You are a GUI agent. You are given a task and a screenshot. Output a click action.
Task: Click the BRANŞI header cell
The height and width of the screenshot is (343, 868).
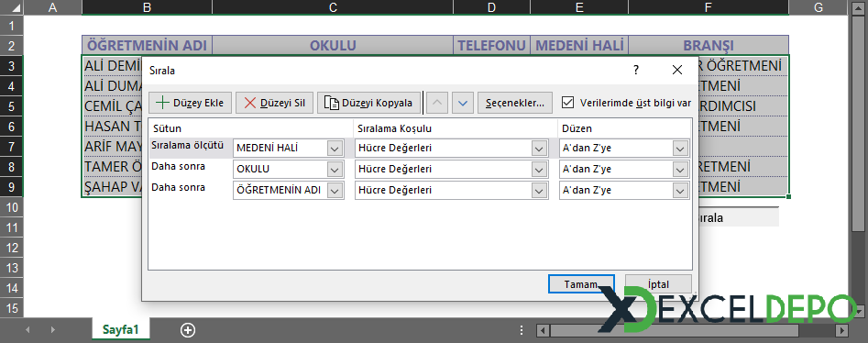(709, 46)
